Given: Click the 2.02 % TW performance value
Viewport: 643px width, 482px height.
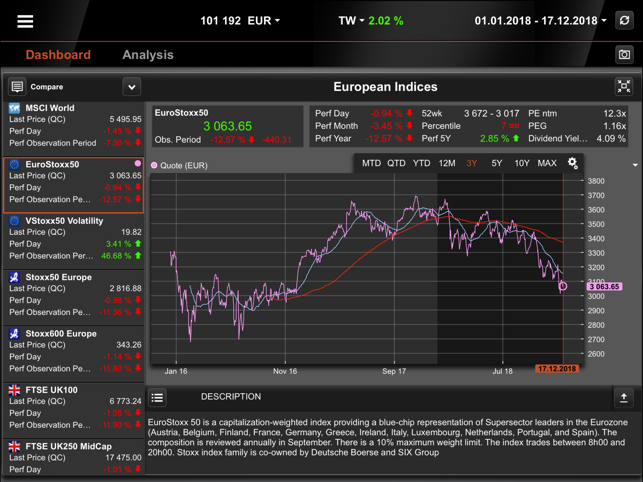Looking at the screenshot, I should coord(386,21).
